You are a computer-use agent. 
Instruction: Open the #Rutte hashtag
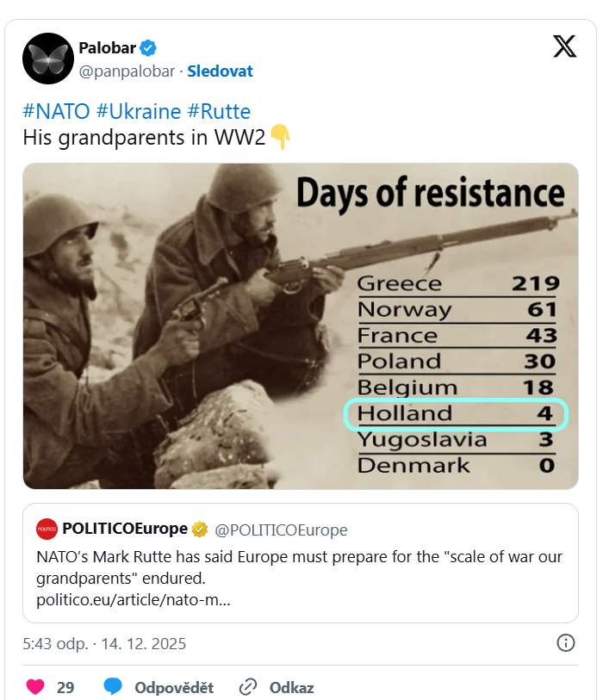pyautogui.click(x=219, y=111)
